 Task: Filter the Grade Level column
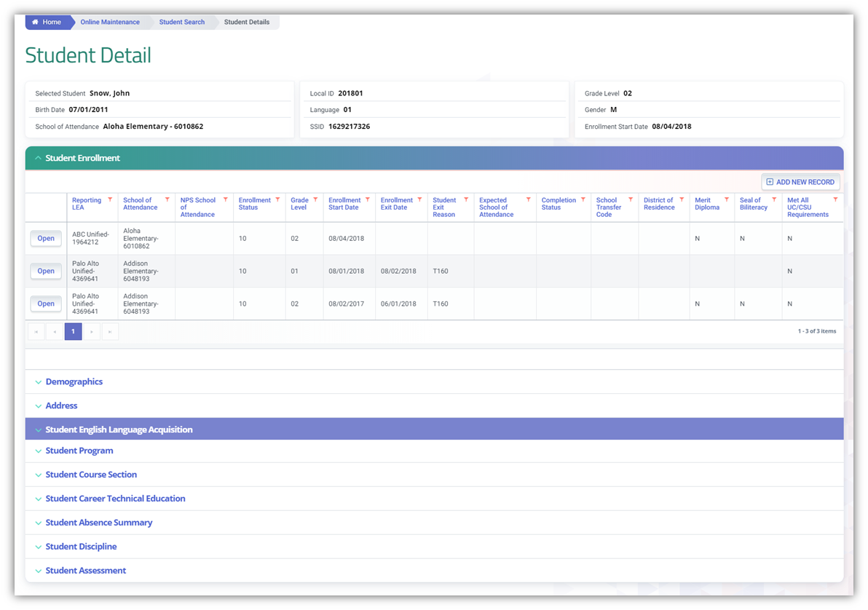(x=315, y=199)
